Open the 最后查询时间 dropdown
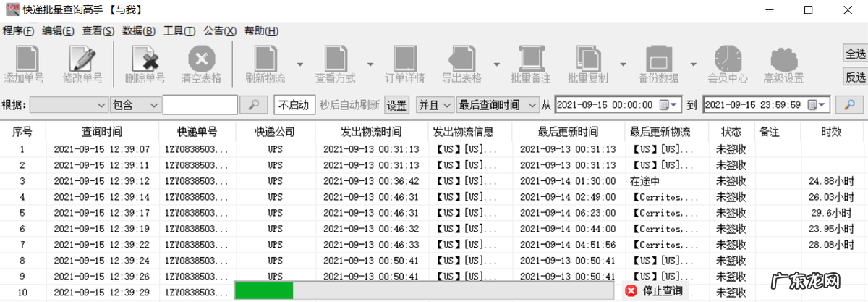Screen dimensions: 868x302 pos(497,105)
